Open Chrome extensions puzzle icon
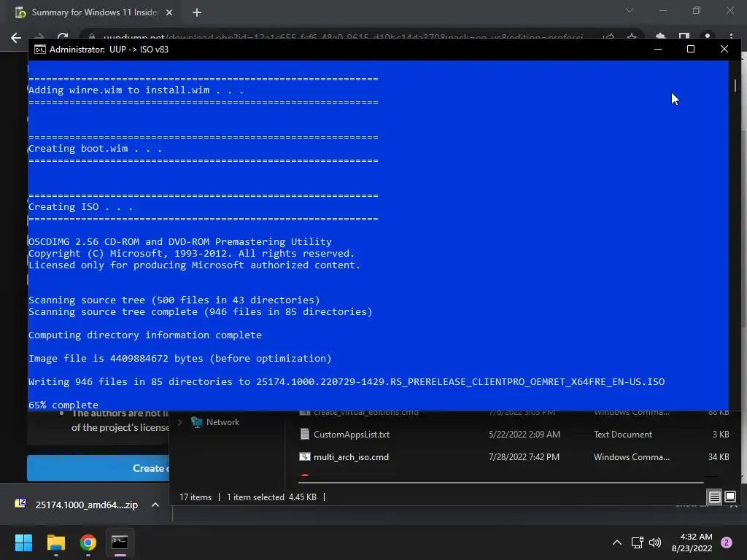747x560 pixels. (660, 37)
